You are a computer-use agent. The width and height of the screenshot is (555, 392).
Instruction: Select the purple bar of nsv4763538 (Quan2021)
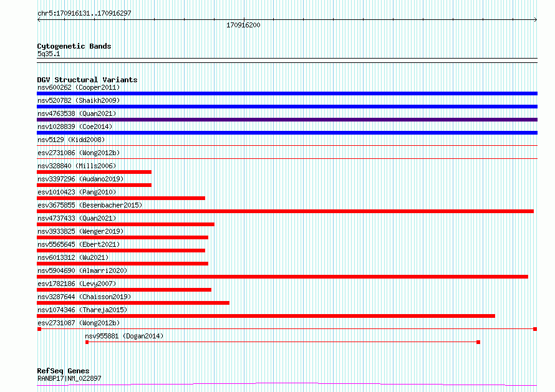click(x=287, y=120)
